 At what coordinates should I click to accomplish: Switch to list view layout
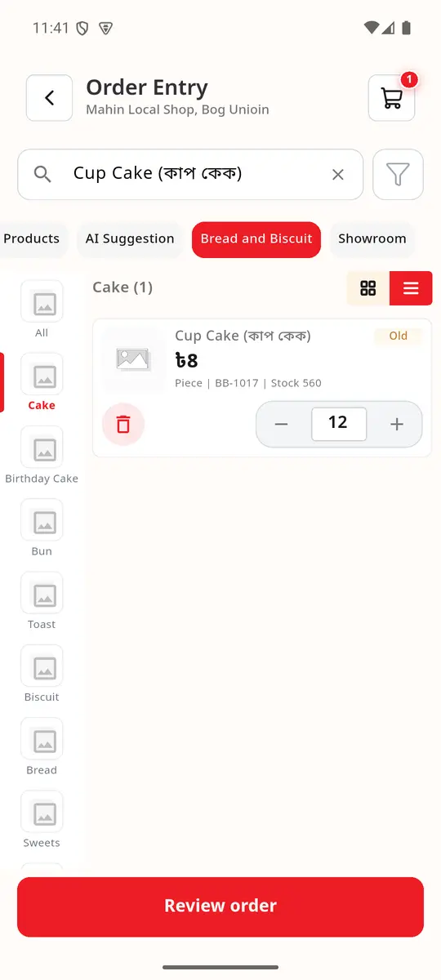click(411, 288)
